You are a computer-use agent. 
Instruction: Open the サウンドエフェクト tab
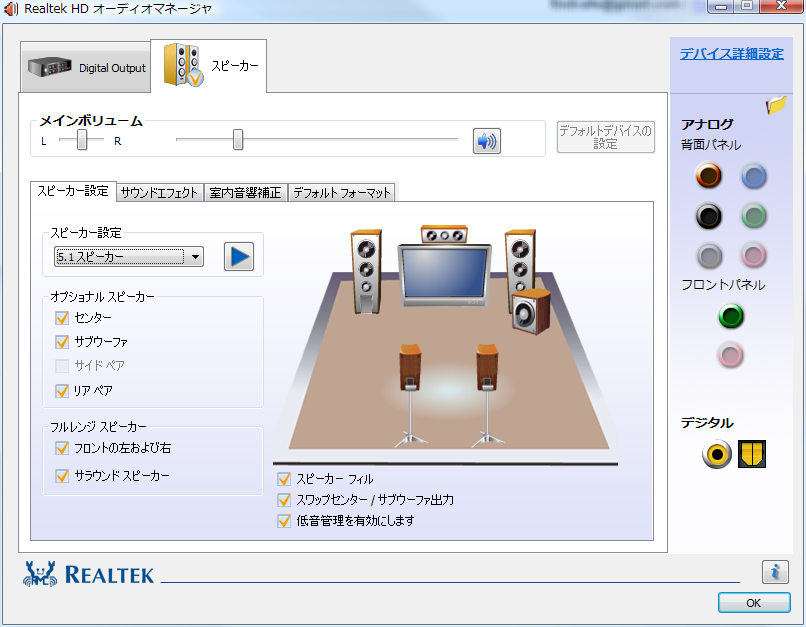(160, 193)
